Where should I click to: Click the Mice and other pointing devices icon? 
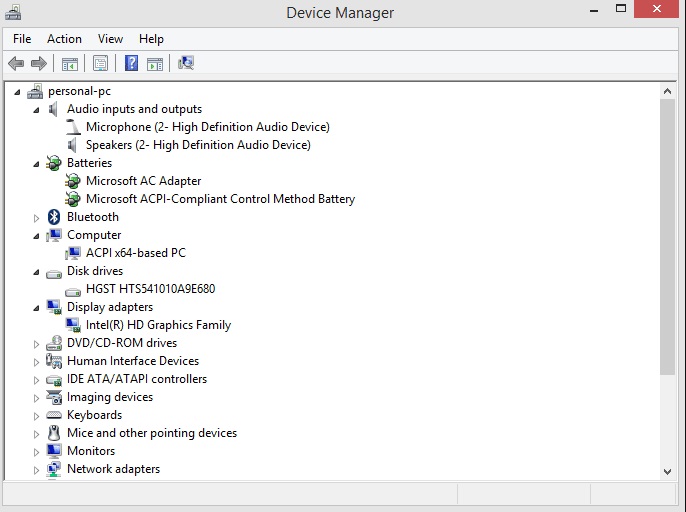coord(54,433)
